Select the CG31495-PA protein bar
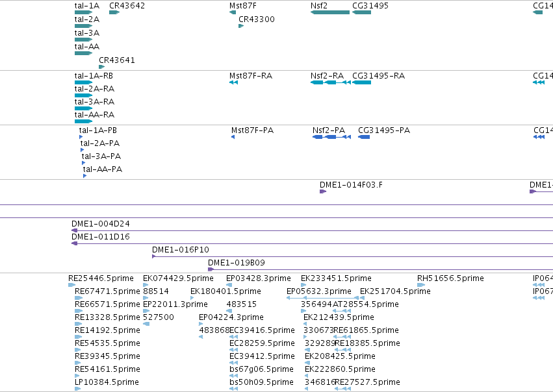Screen dimensions: 553x392 click(x=364, y=137)
